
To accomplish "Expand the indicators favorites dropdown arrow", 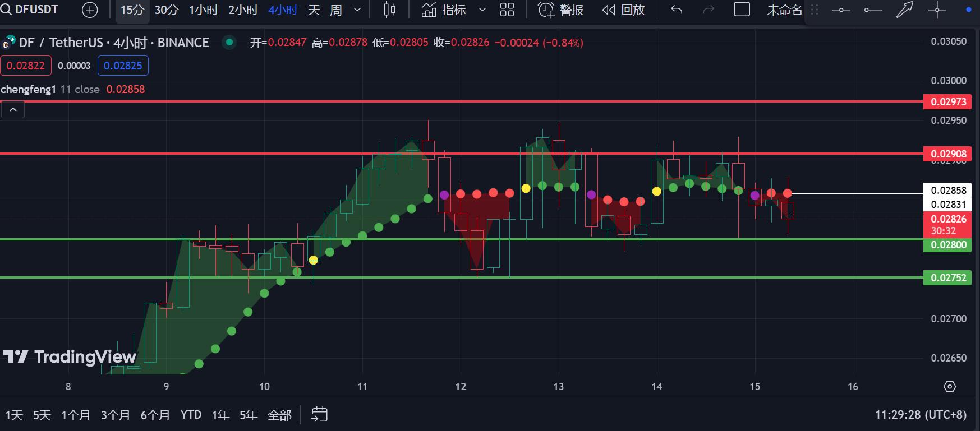I will point(482,10).
